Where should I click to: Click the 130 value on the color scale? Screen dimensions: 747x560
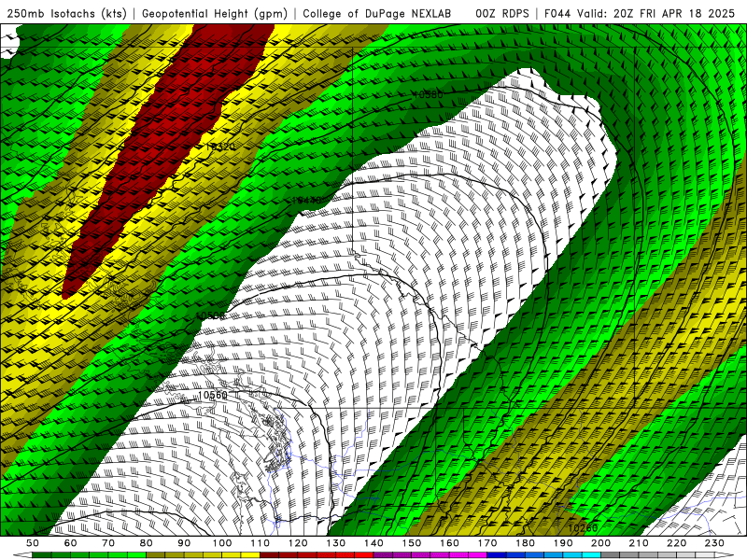(x=336, y=543)
